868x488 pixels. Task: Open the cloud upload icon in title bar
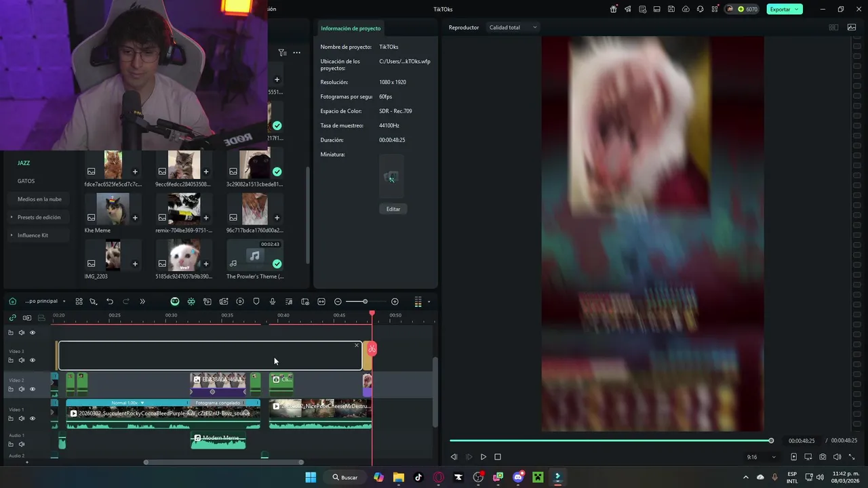point(686,9)
